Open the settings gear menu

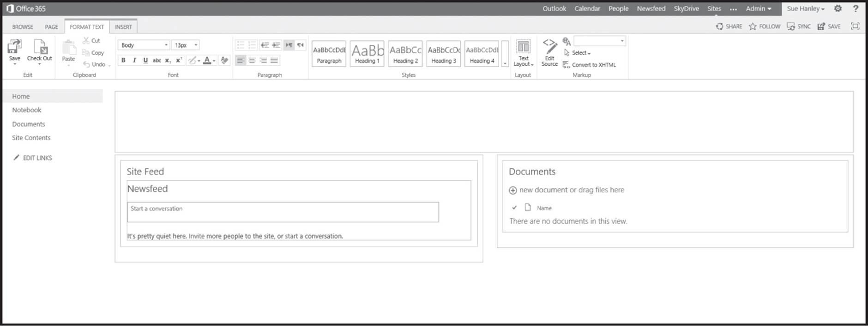(838, 8)
